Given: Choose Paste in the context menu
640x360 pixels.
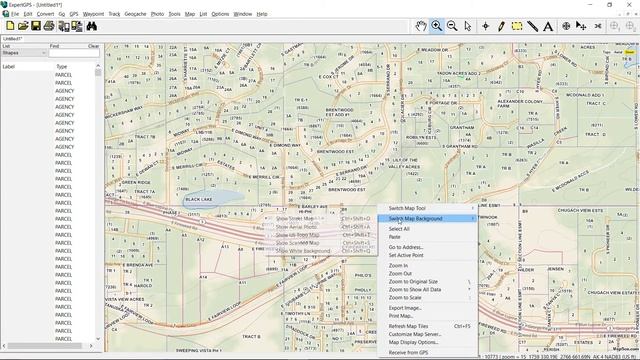Looking at the screenshot, I should 427,237.
